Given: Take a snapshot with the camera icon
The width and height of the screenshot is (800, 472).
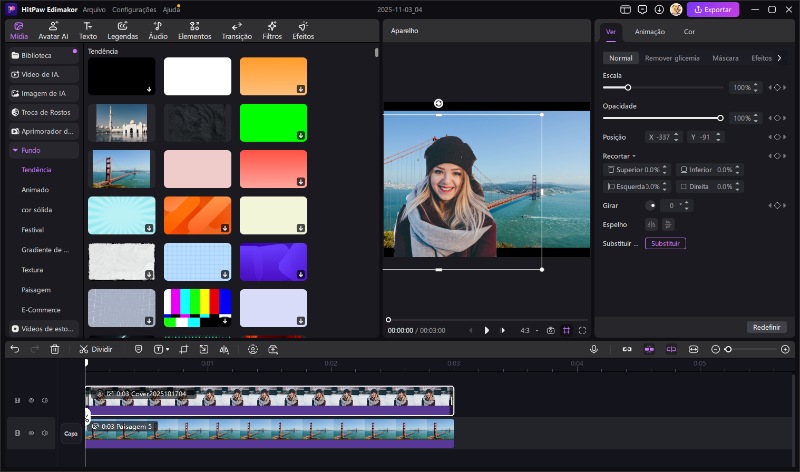Looking at the screenshot, I should pos(550,330).
